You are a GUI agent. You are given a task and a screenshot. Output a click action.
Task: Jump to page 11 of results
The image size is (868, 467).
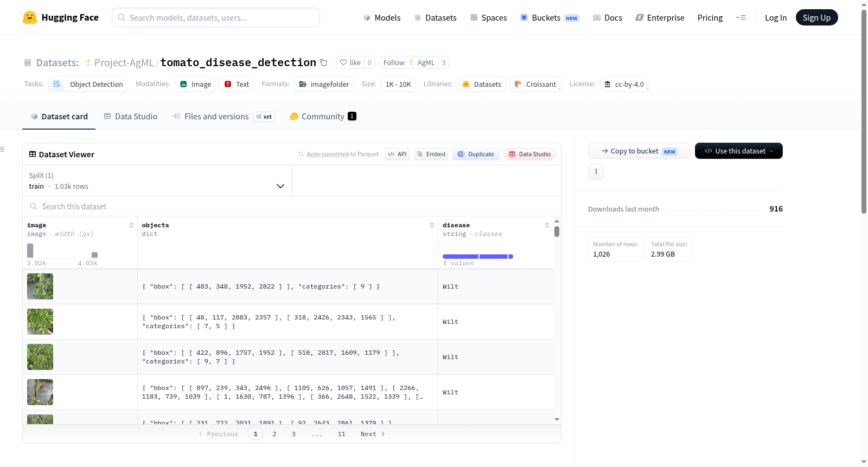coord(341,434)
